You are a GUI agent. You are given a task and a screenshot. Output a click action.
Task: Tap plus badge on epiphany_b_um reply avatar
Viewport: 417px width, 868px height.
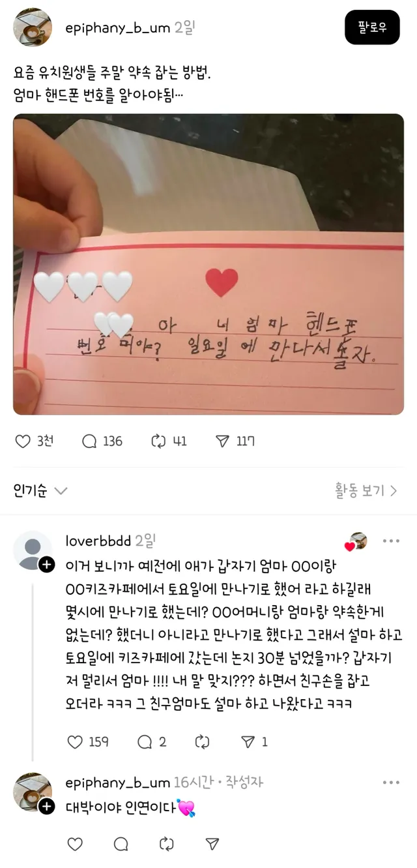click(47, 807)
